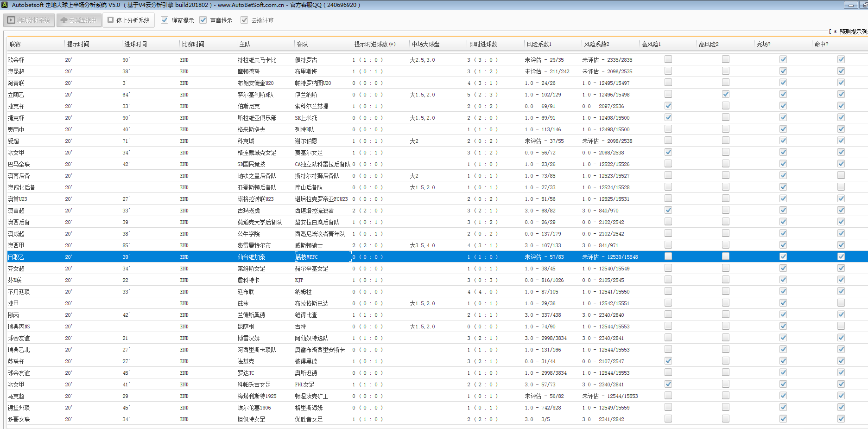Check the 命中? box for 澳南后备 row
The width and height of the screenshot is (868, 429).
point(841,175)
